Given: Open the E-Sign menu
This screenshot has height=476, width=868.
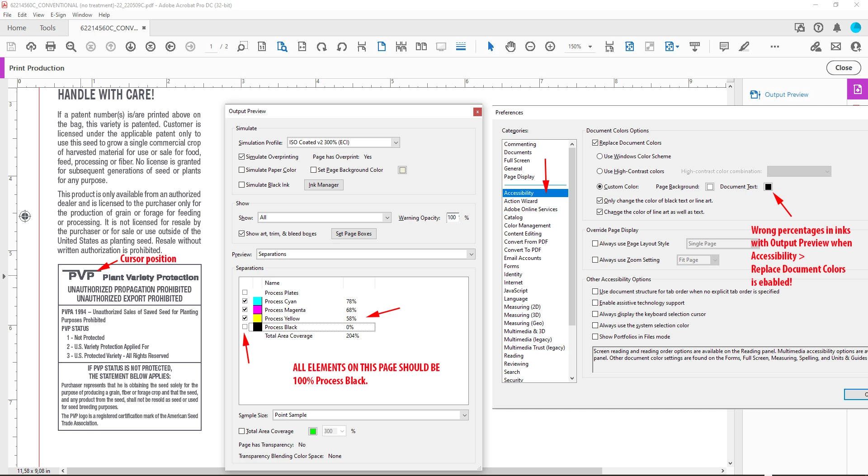Looking at the screenshot, I should tap(58, 15).
